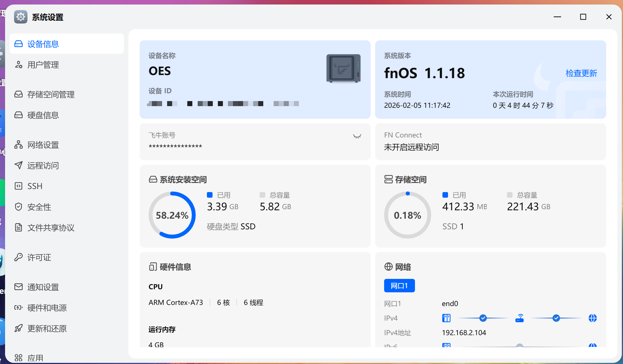
Task: Open 通知设置 notification settings item
Action: pos(43,287)
